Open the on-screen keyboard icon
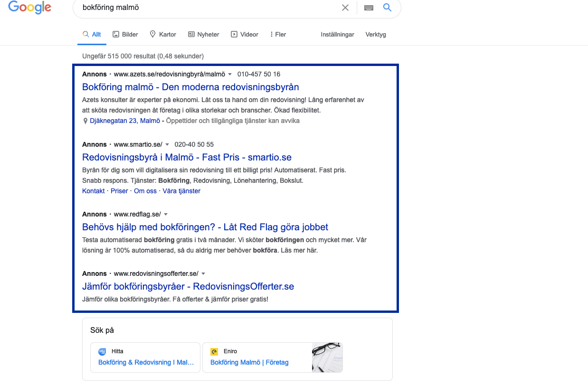 (369, 8)
